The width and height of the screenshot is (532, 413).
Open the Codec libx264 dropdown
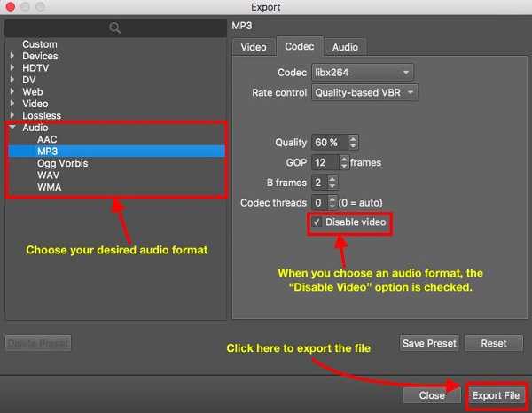coord(363,72)
